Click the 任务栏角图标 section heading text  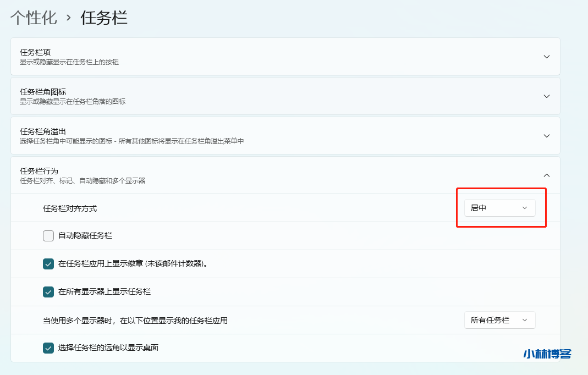point(43,92)
